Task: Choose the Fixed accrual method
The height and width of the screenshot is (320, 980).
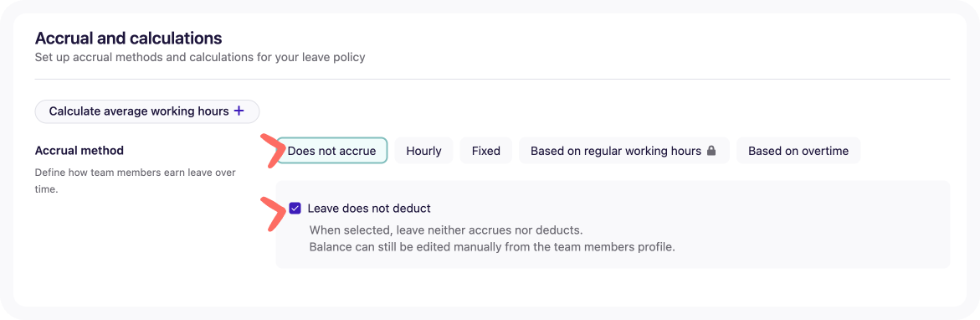Action: 486,151
